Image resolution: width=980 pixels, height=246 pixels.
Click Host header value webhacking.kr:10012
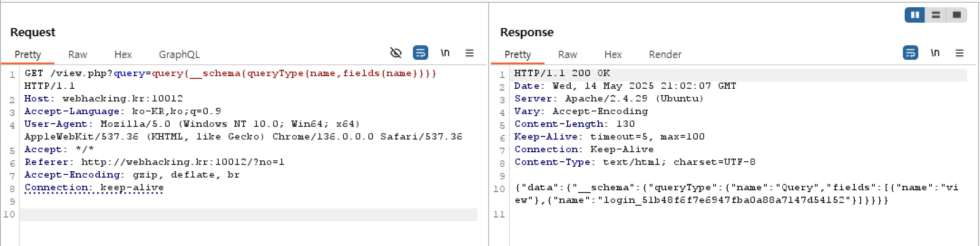tap(122, 99)
